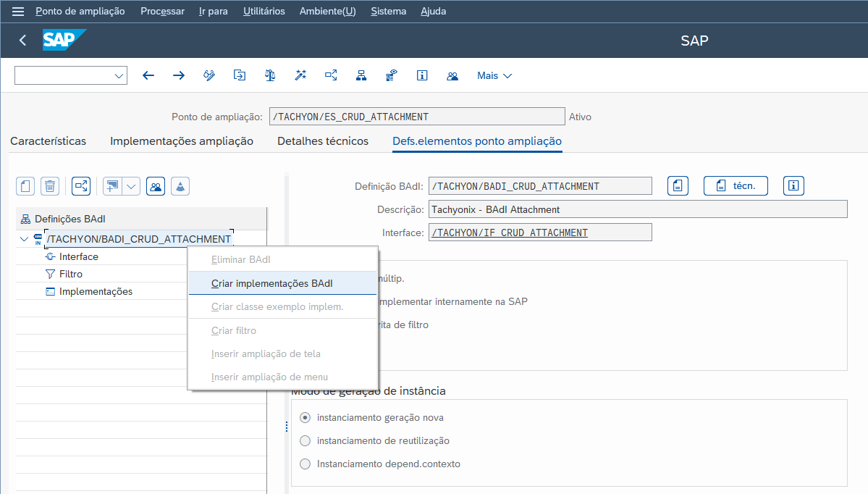Choose Criar implementações BAdI from context menu
The image size is (868, 494).
click(x=282, y=283)
